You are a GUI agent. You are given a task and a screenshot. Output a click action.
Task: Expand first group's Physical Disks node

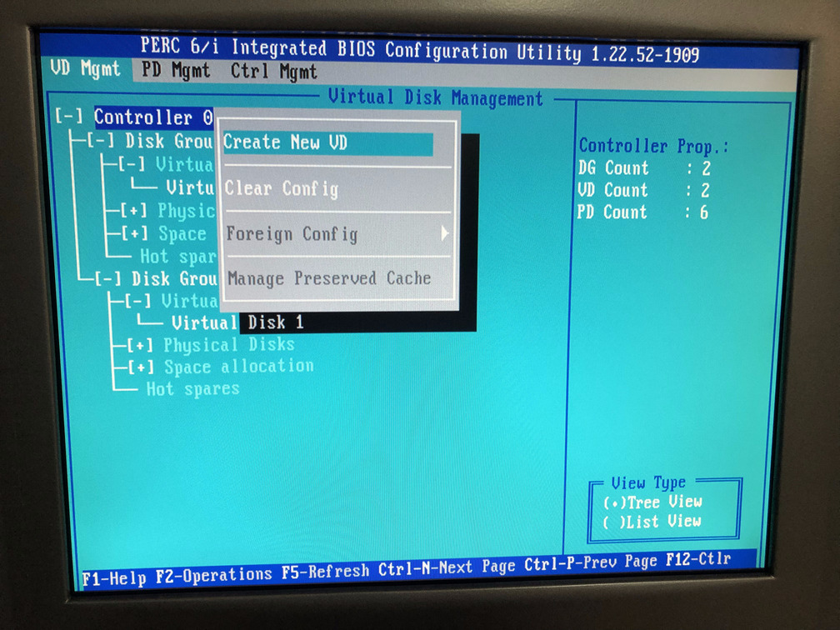pyautogui.click(x=133, y=211)
